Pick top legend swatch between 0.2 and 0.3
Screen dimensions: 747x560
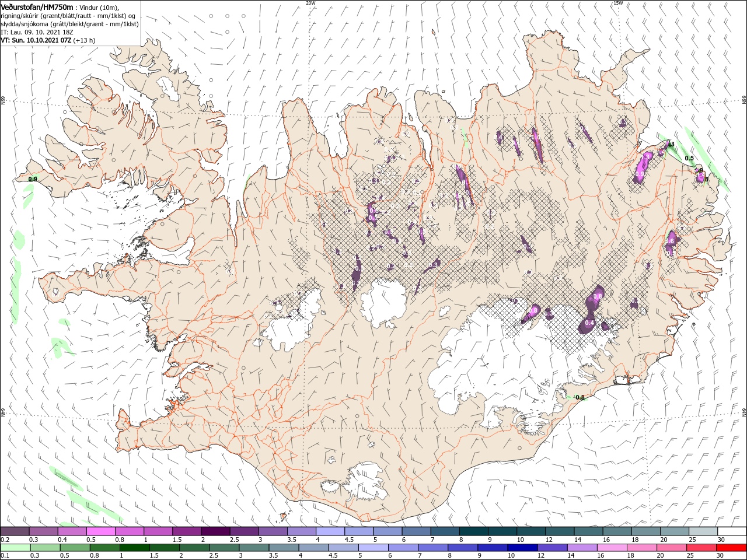(15, 531)
